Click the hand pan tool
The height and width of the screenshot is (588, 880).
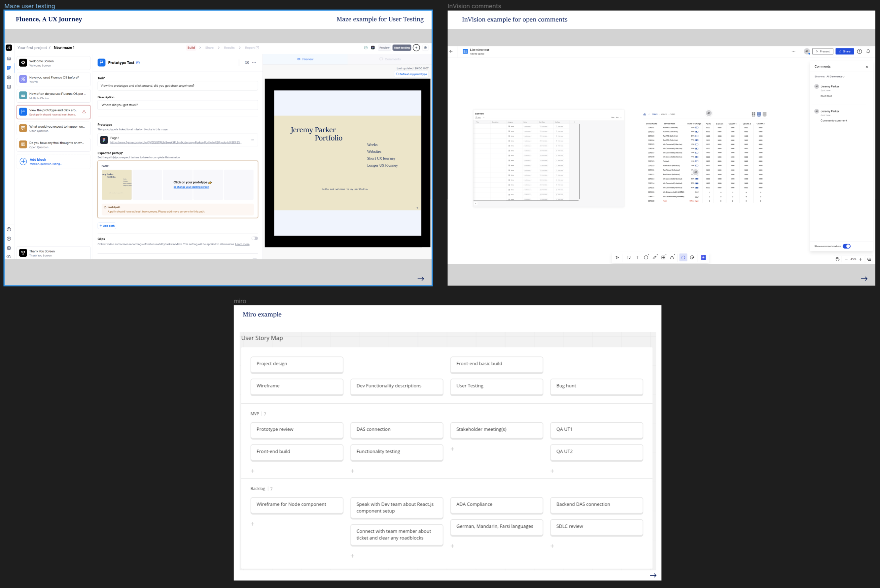pos(837,259)
